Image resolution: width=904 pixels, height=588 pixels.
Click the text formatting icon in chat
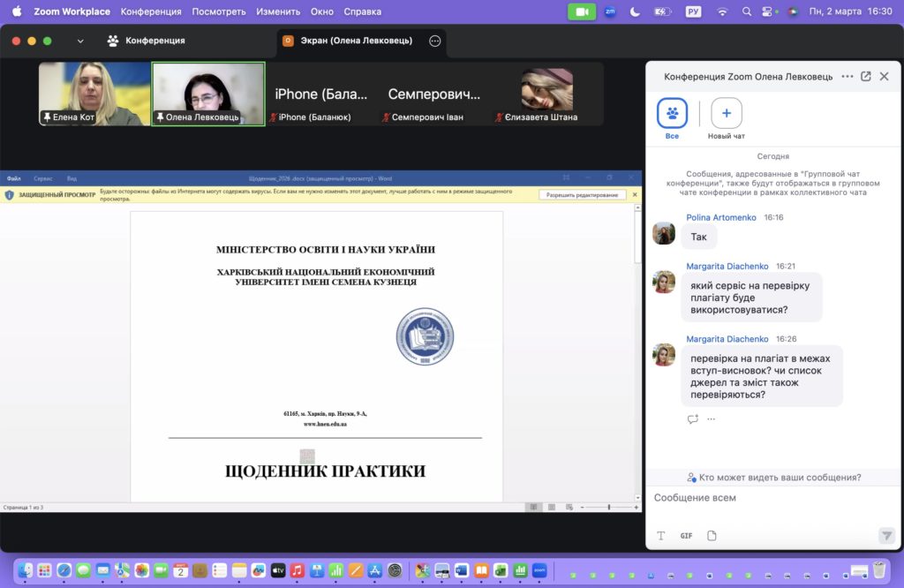tap(660, 536)
